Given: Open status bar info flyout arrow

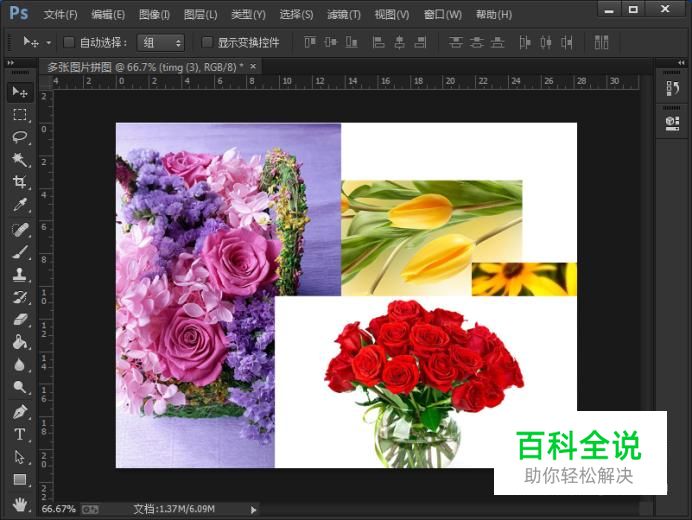Looking at the screenshot, I should click(x=253, y=510).
